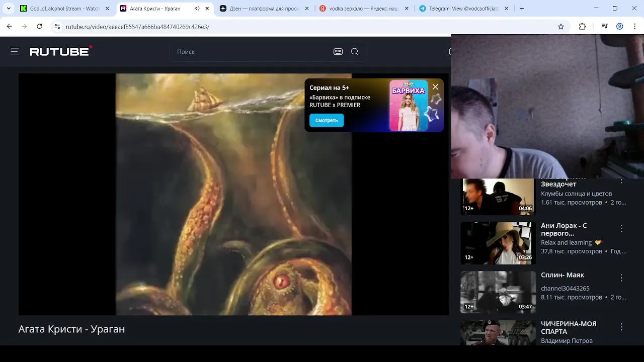The height and width of the screenshot is (362, 644).
Task: Open the Владимир Петров channel link
Action: [567, 341]
